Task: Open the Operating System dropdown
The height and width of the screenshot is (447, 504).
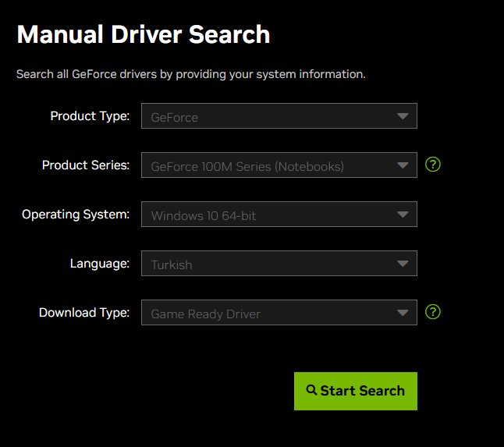Action: 279,214
